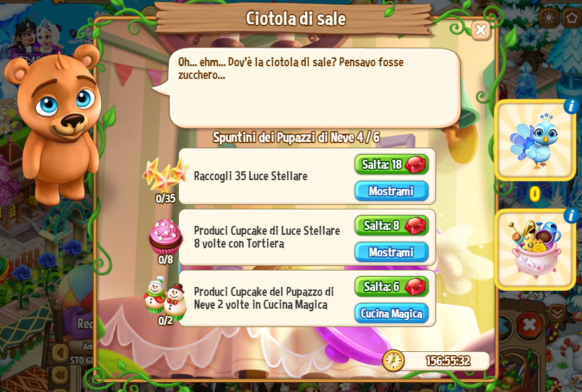
Task: Select the flower pot tools reward card
Action: point(534,249)
